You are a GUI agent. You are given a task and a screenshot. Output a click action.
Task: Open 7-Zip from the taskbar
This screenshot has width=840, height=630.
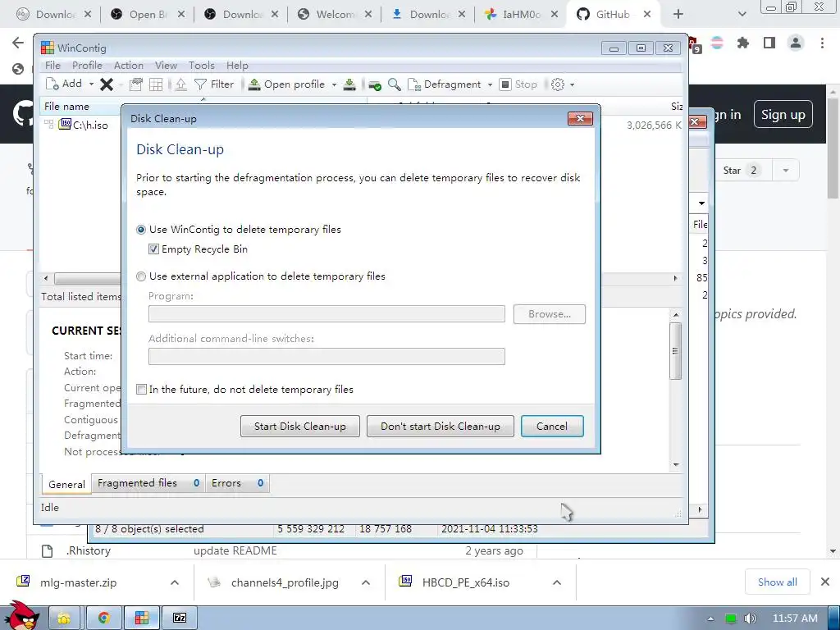tap(180, 619)
